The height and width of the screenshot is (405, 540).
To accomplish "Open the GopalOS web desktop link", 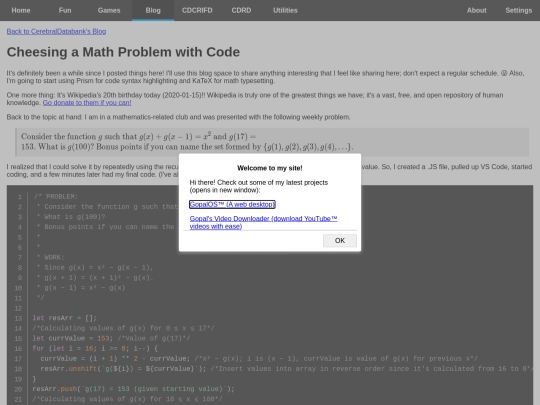I will 232,204.
